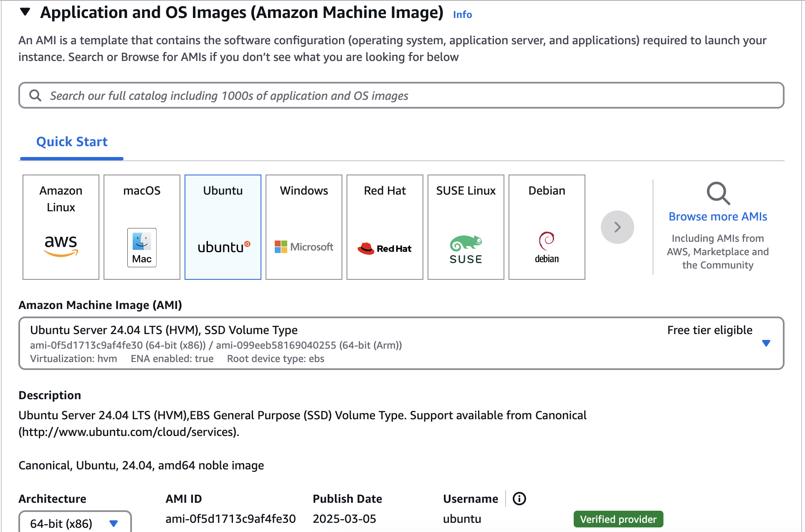
Task: Switch to the Quick Start tab
Action: point(72,142)
